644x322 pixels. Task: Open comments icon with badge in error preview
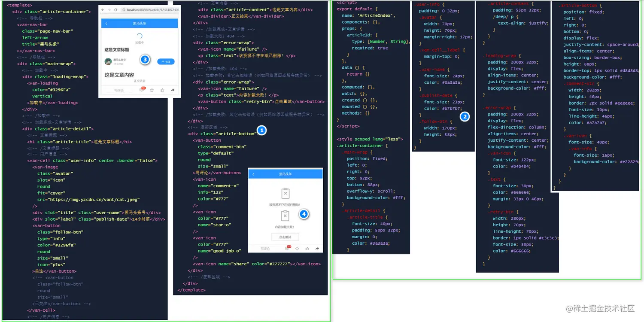click(x=287, y=248)
